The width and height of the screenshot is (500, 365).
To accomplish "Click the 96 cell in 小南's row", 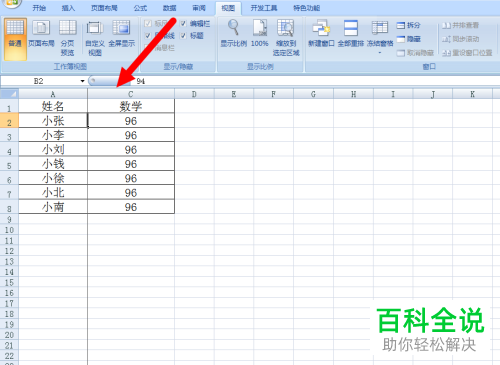I will click(131, 206).
